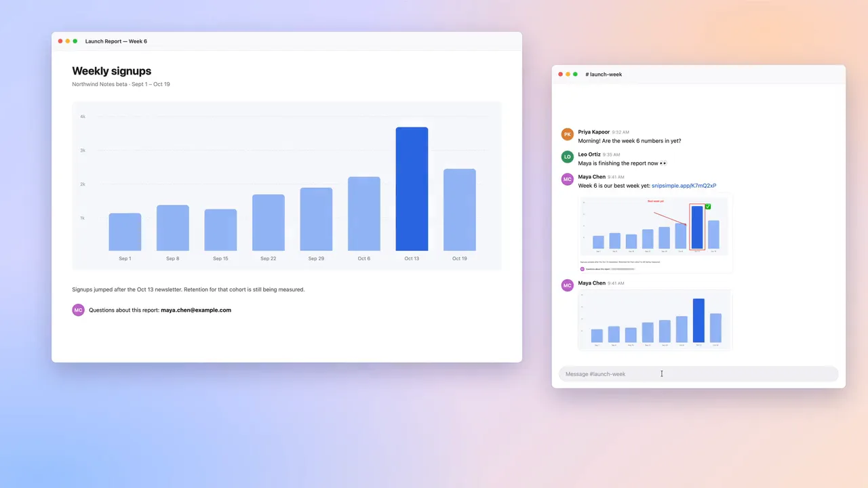This screenshot has height=488, width=868.
Task: Click Maya Chen's avatar beside the Week 6 message
Action: tap(568, 179)
